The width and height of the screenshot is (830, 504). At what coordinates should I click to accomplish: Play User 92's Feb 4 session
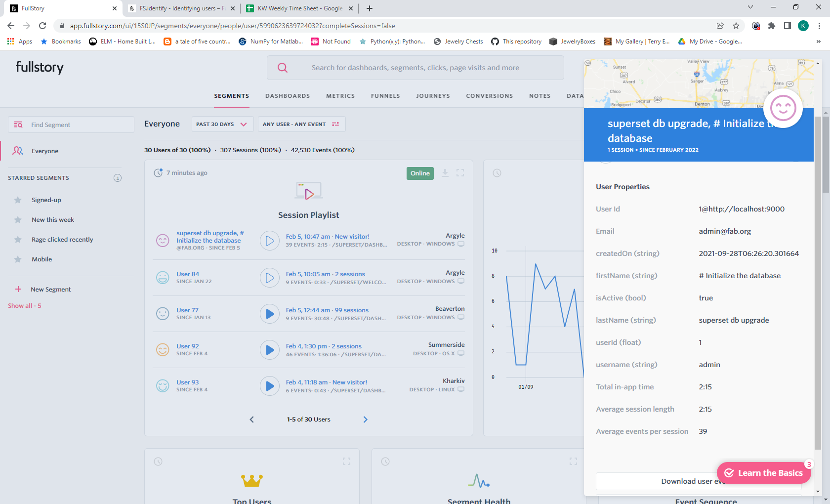(x=270, y=350)
